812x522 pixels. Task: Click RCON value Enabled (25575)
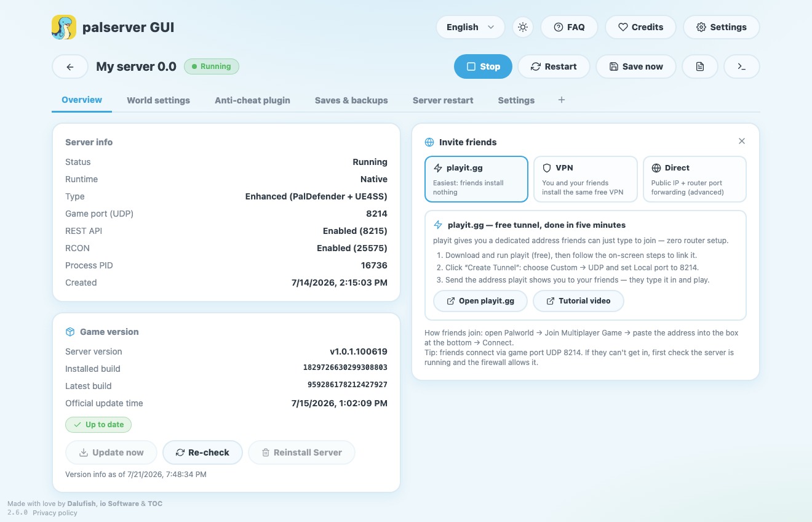click(352, 248)
